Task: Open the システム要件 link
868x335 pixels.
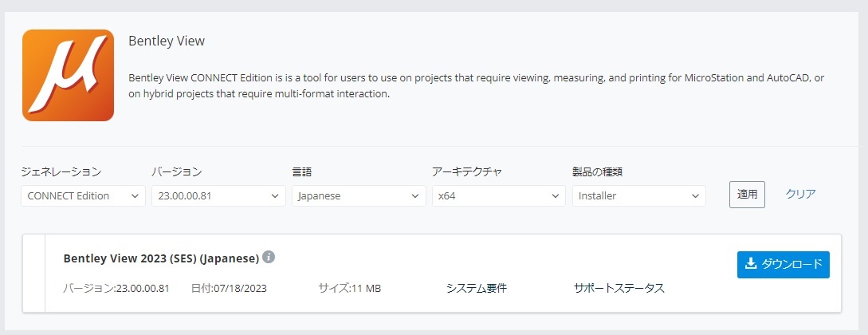Action: coord(477,289)
